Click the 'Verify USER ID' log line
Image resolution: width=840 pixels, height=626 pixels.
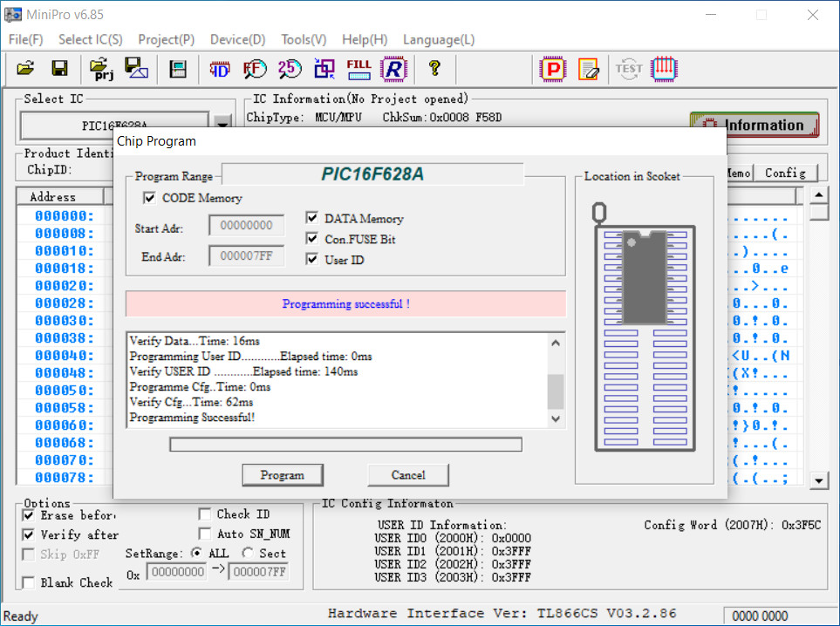243,371
